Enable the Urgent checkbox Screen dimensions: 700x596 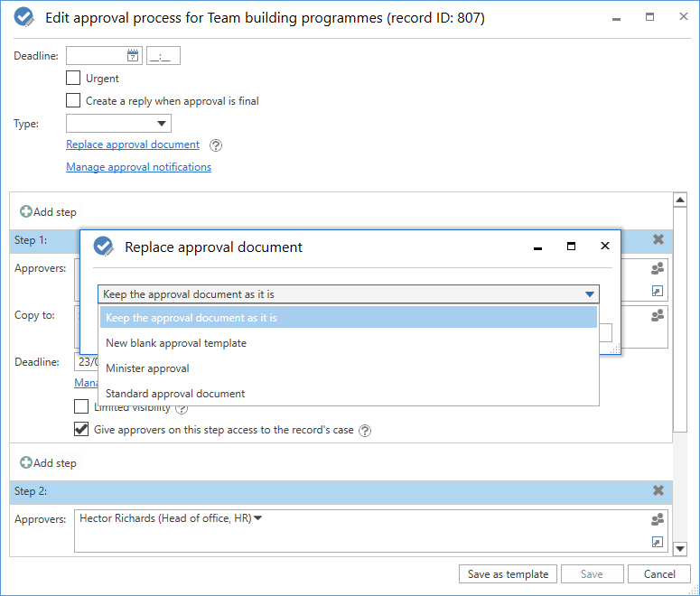click(x=73, y=79)
